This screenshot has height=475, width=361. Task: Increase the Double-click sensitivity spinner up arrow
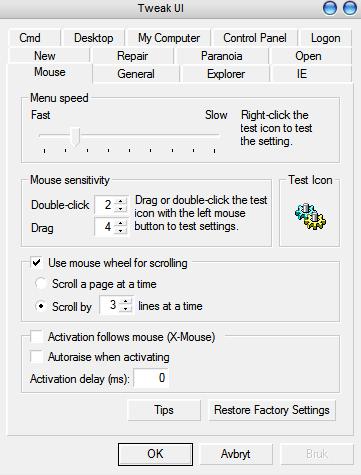[121, 201]
